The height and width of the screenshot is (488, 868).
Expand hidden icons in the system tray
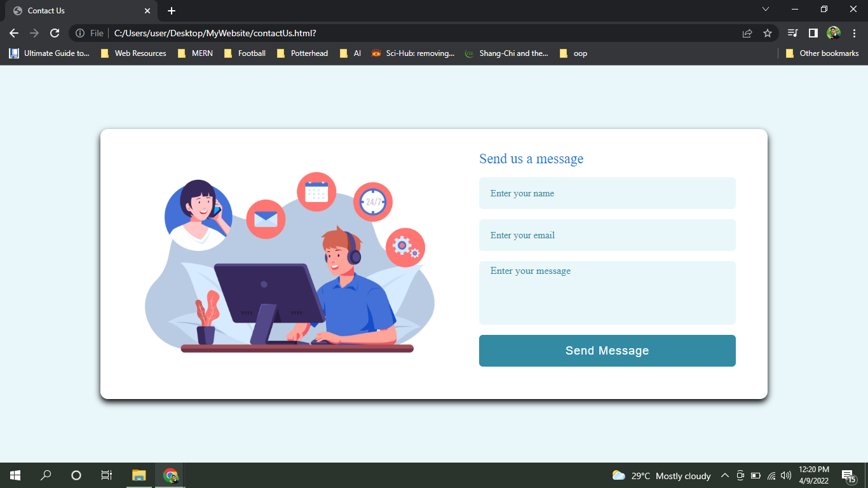click(724, 475)
